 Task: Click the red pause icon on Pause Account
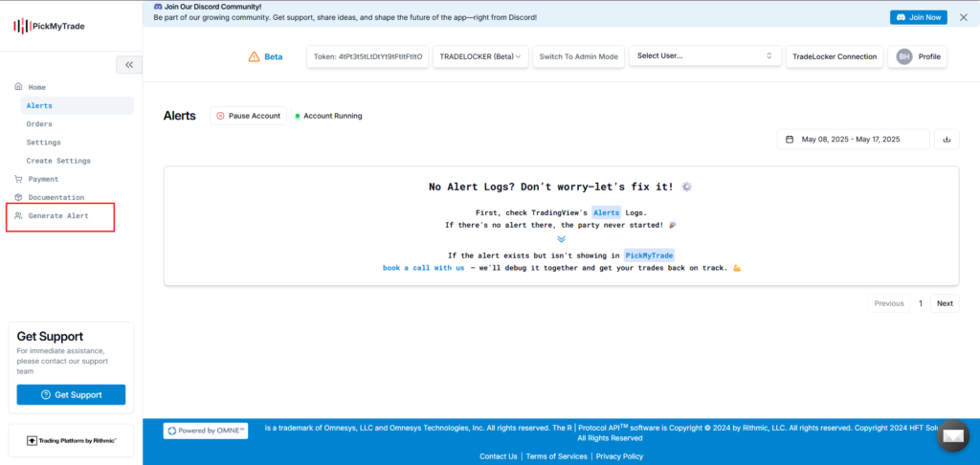click(x=220, y=116)
